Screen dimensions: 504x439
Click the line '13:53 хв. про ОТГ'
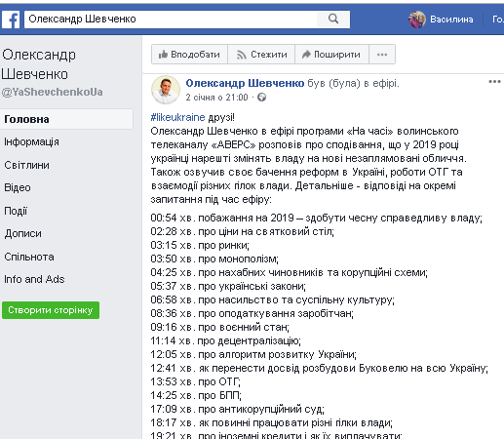pos(196,381)
